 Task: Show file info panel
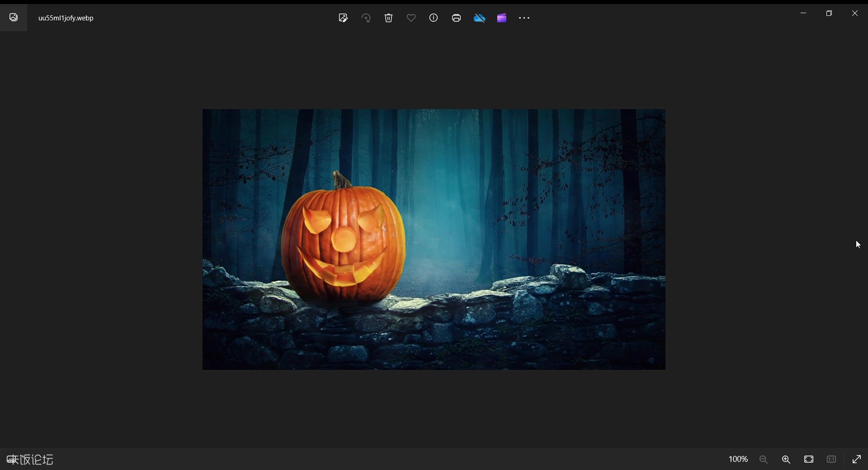434,18
